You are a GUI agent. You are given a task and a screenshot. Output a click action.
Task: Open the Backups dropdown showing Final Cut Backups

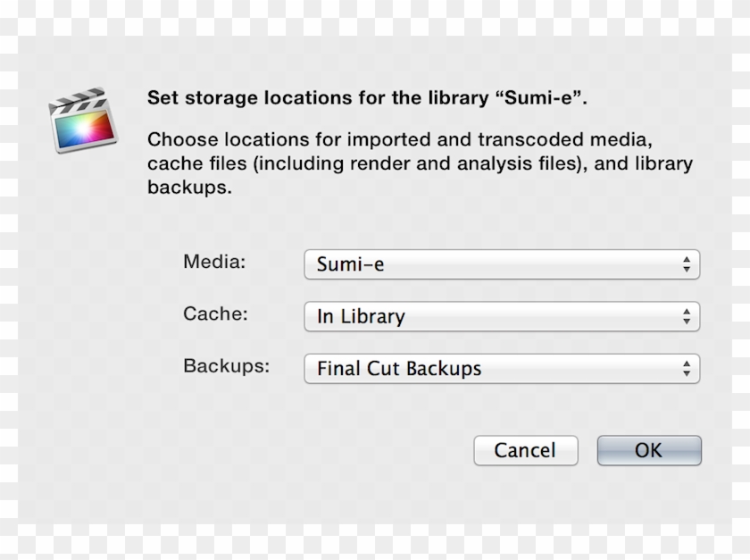pos(500,368)
